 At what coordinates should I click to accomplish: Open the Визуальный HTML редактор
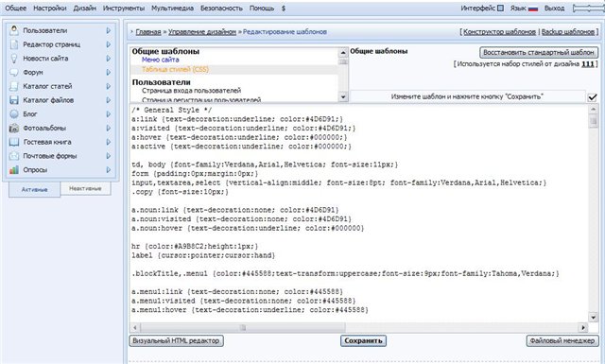(176, 341)
